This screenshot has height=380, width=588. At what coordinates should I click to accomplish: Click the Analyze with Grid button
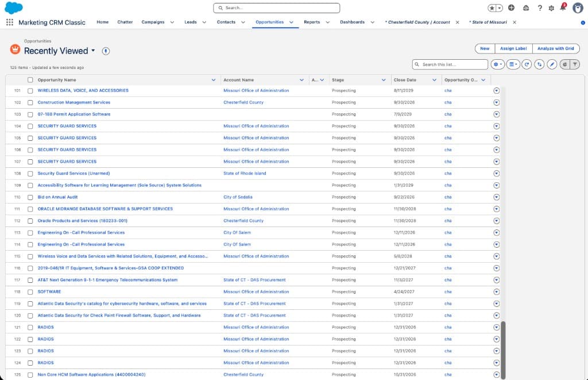pos(556,48)
